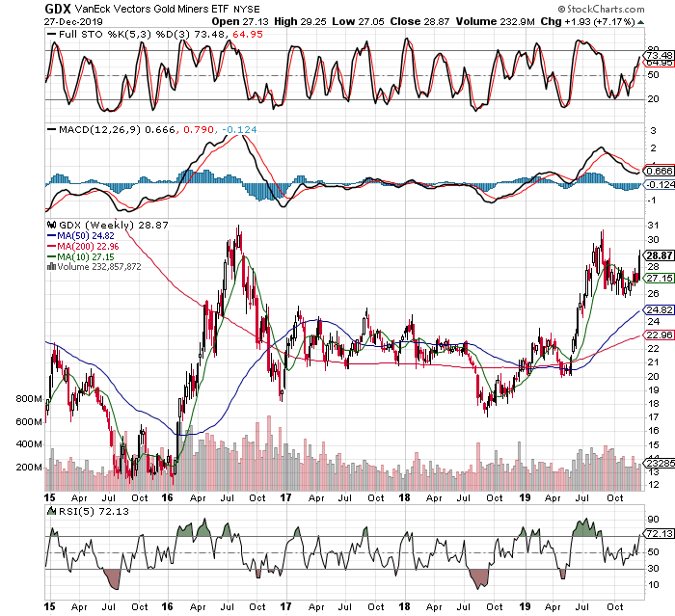Image resolution: width=675 pixels, height=616 pixels.
Task: Click the 800M volume axis label
Action: pyautogui.click(x=29, y=398)
